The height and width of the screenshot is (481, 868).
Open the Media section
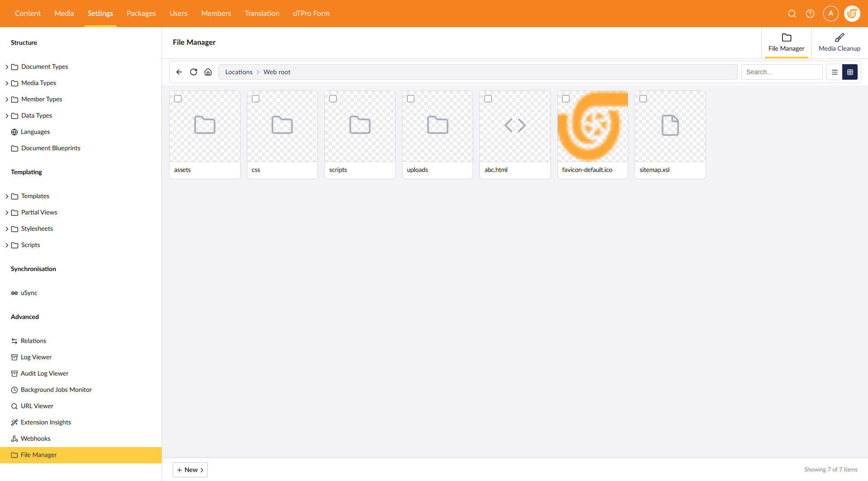click(64, 14)
